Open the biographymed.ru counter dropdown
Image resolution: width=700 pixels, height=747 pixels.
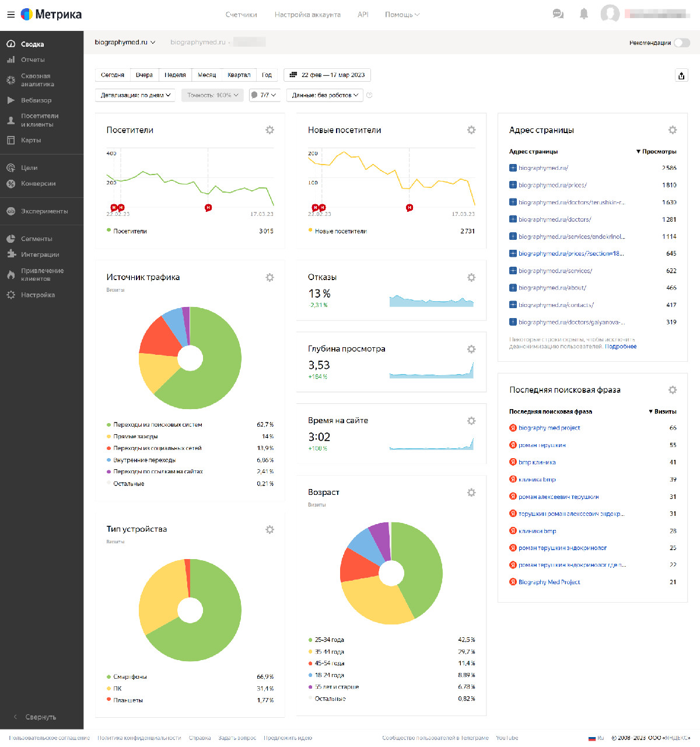(x=125, y=42)
